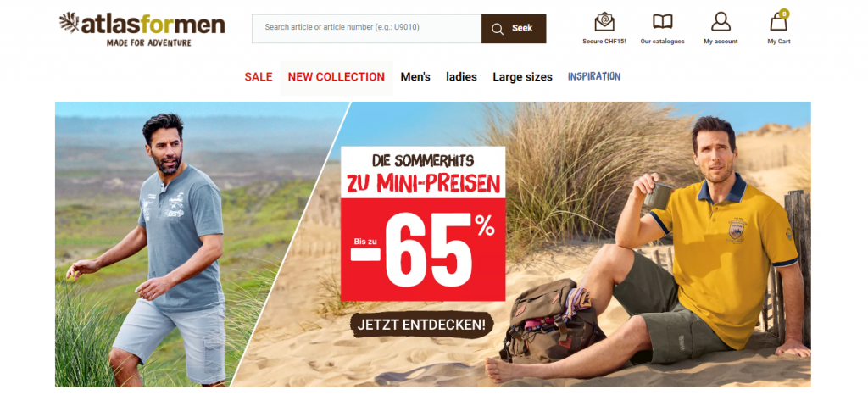Image resolution: width=868 pixels, height=395 pixels.
Task: Open the NEW COLLECTION menu
Action: coord(336,77)
